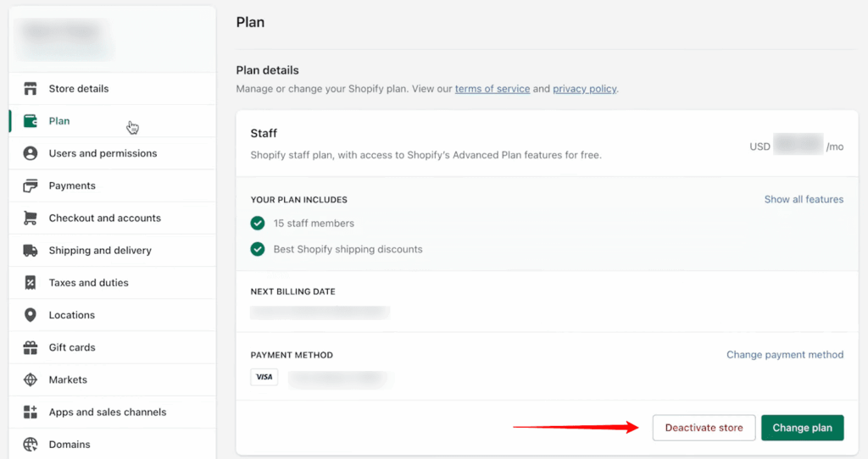The width and height of the screenshot is (868, 459).
Task: Open Payments settings page
Action: coord(113,185)
